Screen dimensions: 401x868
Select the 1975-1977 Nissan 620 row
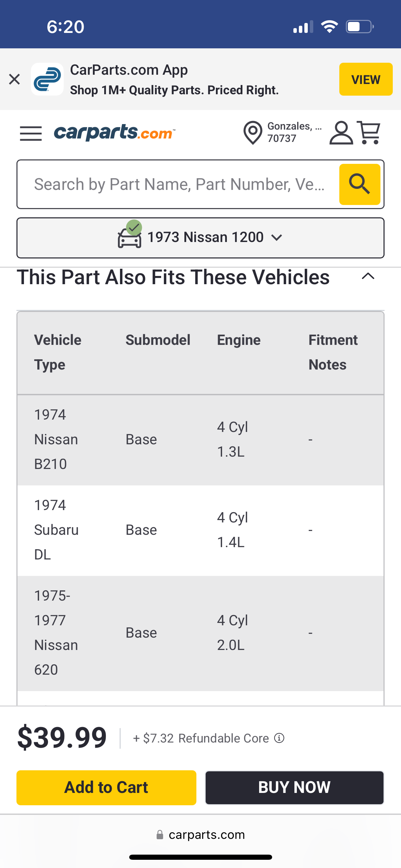point(200,633)
